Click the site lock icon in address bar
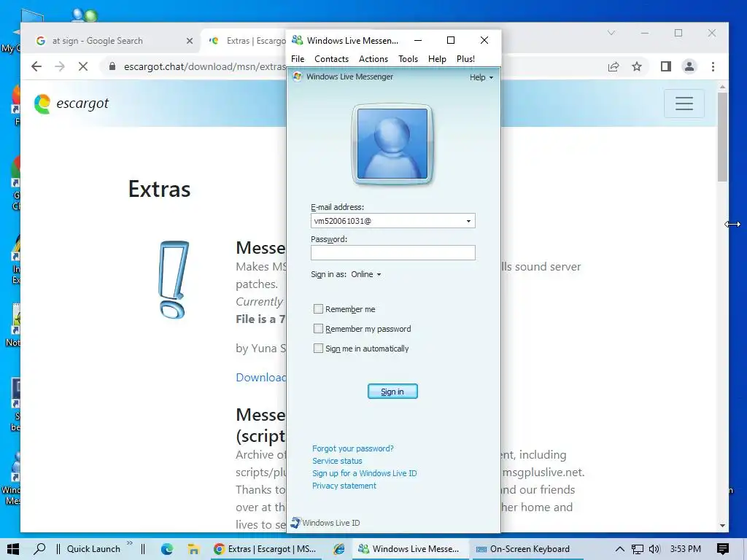 pos(112,66)
